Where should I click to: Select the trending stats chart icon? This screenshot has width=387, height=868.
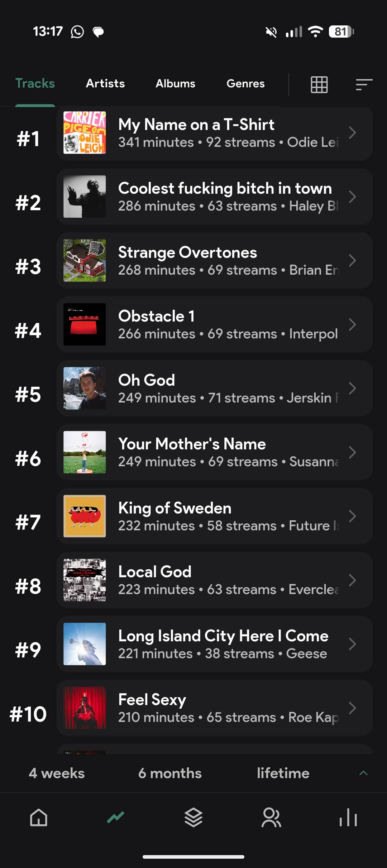(x=116, y=817)
